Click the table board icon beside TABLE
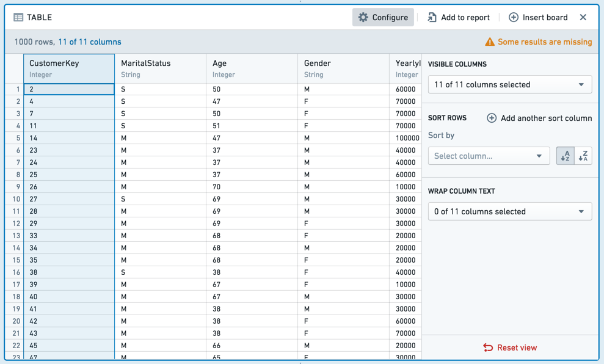The width and height of the screenshot is (604, 364). pos(18,17)
